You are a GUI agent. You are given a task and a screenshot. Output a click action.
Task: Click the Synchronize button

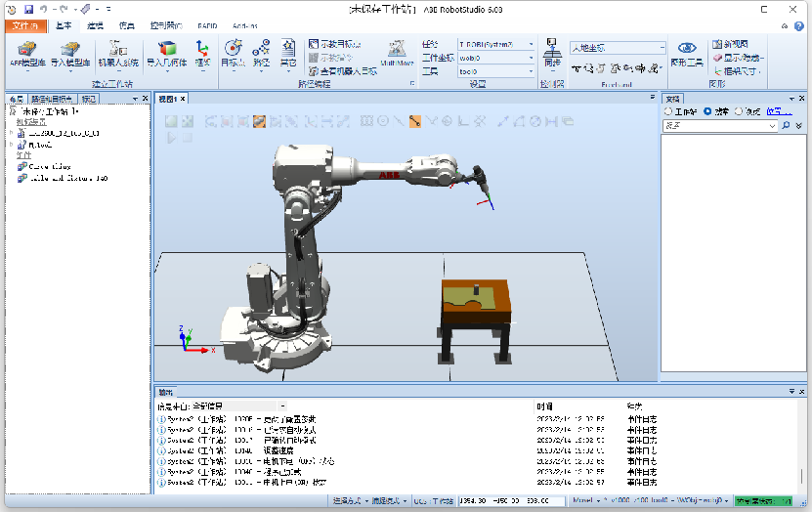(x=552, y=54)
